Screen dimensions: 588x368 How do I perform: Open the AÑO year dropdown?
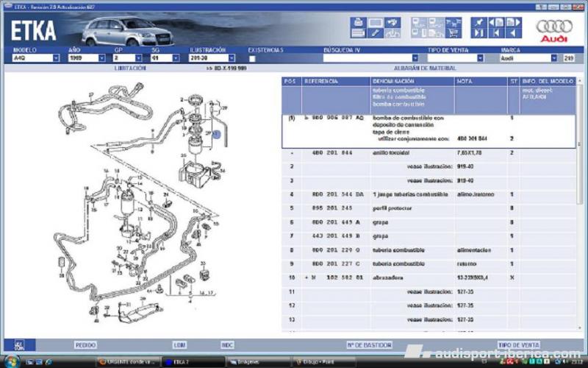pos(101,58)
